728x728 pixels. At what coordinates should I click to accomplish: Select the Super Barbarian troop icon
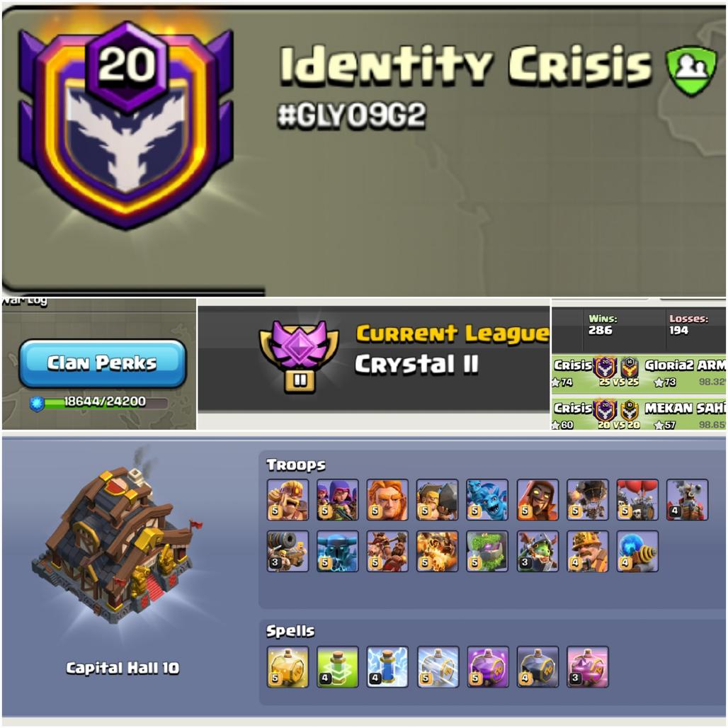[x=288, y=499]
